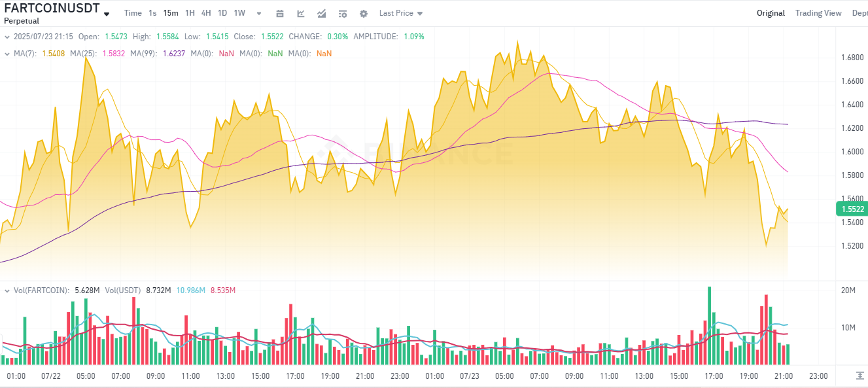Collapse the OHLC info row chevron
Image resolution: width=868 pixels, height=388 pixels.
7,37
